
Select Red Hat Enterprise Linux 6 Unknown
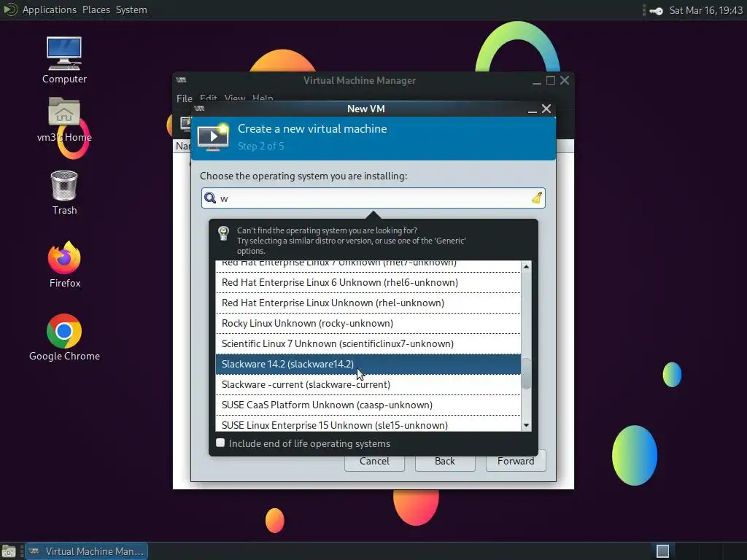pyautogui.click(x=368, y=282)
